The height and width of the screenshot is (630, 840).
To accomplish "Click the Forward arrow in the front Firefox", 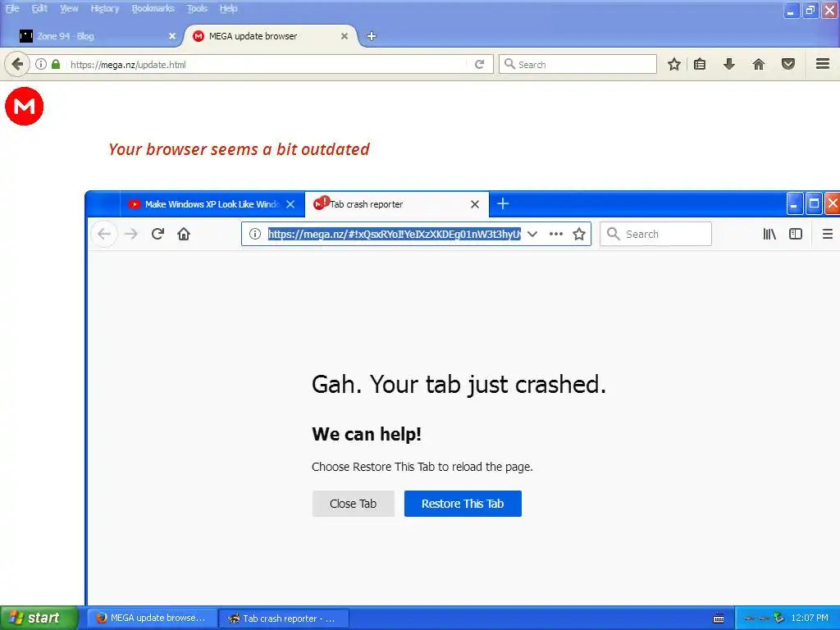I will (x=131, y=234).
